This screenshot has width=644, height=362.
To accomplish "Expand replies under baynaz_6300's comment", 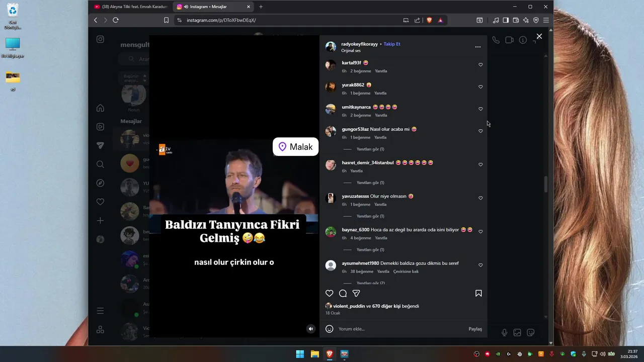I will click(370, 250).
